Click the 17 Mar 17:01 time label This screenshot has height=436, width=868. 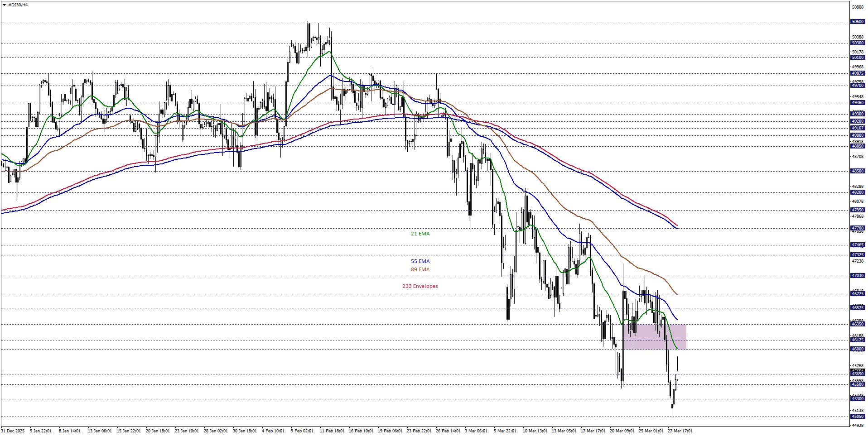click(593, 431)
